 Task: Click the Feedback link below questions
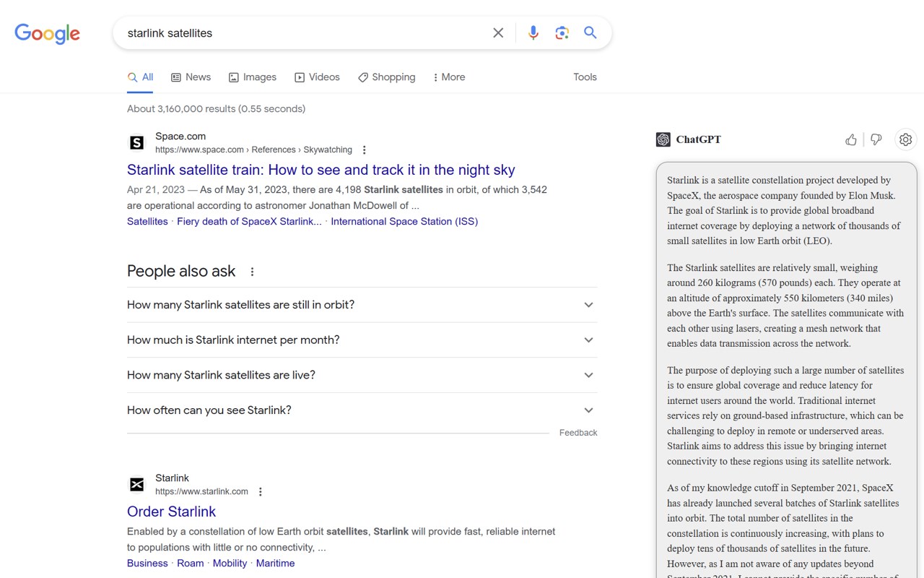pyautogui.click(x=578, y=433)
